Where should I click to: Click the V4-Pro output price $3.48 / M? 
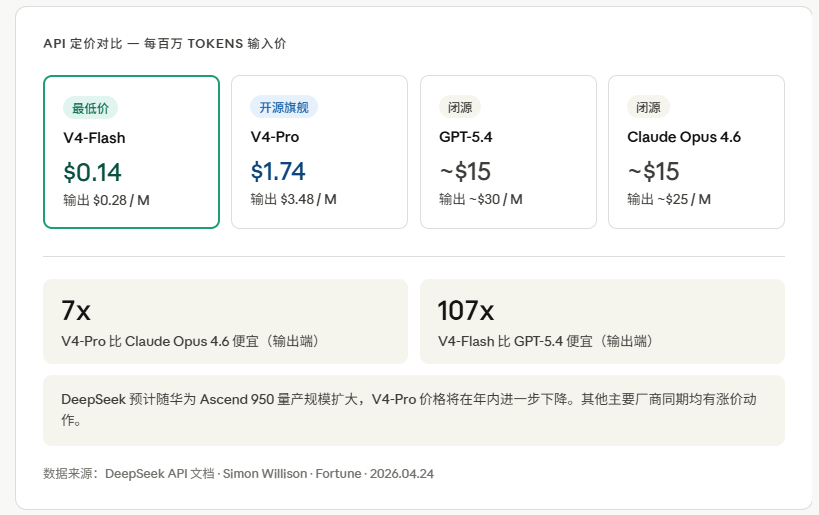(x=293, y=200)
